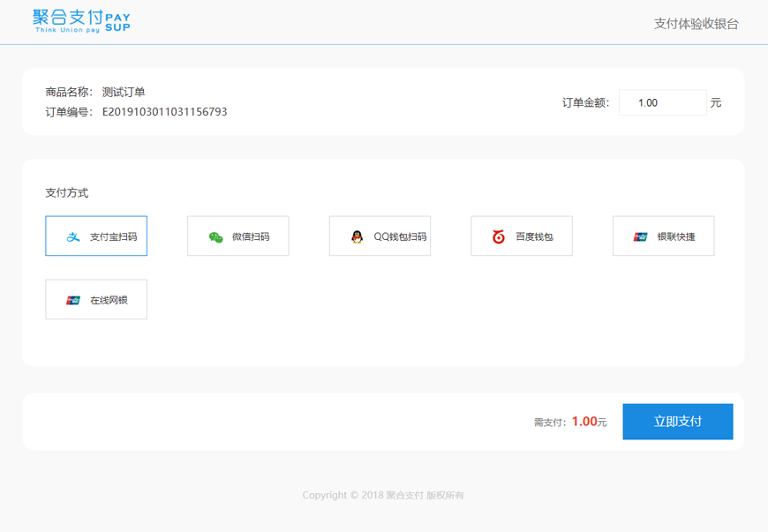The width and height of the screenshot is (768, 532).
Task: Select QQ钱包扫码 payment option
Action: pos(380,236)
